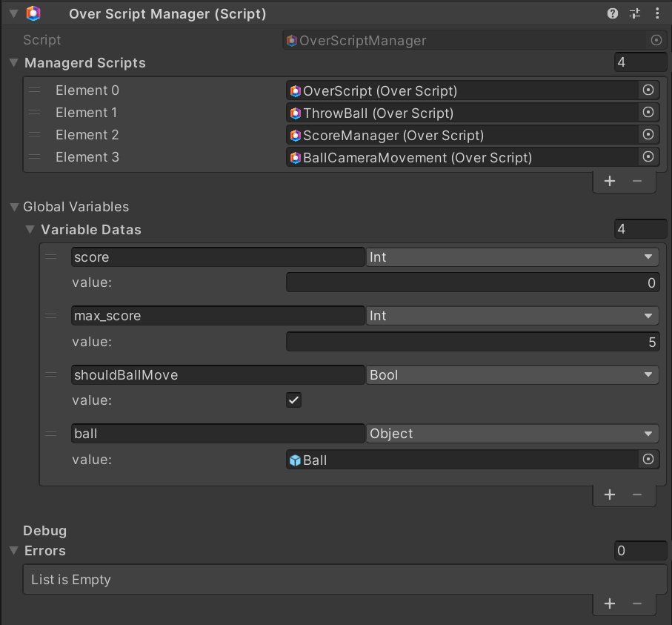Collapse the Variable Datas list
Viewport: 672px width, 625px height.
(x=30, y=230)
